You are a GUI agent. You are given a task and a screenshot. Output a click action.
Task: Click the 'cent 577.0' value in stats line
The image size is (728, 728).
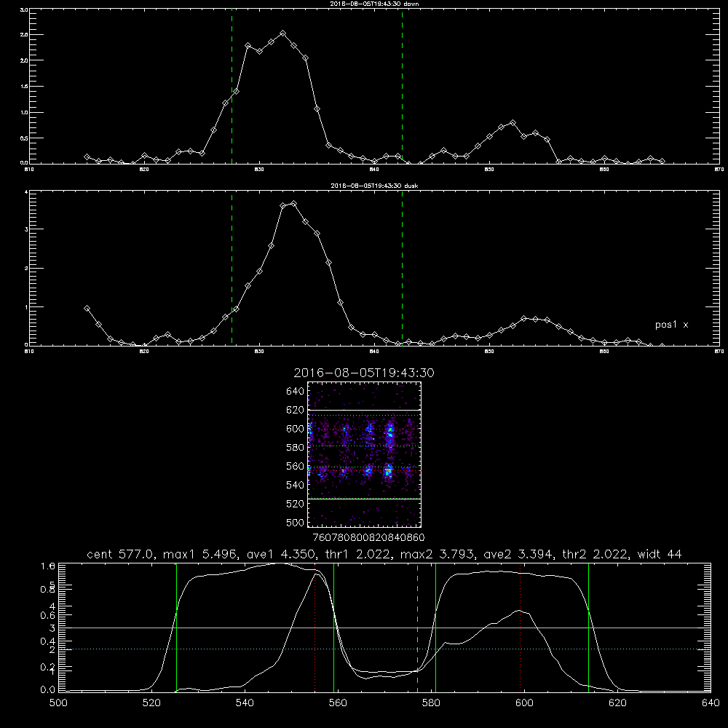point(121,554)
